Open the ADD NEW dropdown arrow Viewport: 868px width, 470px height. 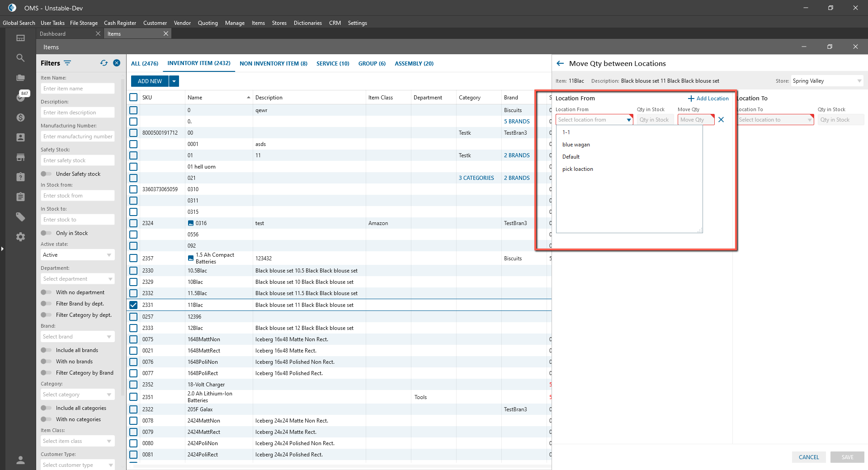174,81
